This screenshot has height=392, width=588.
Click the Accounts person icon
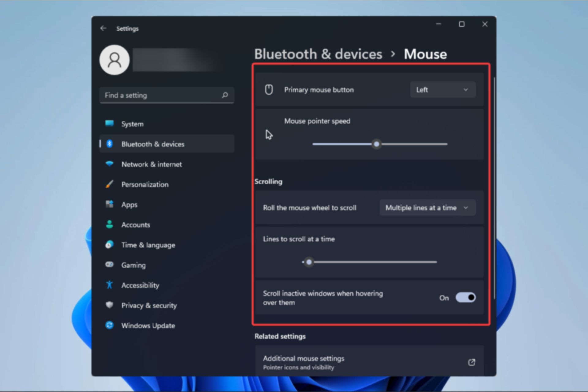pos(109,224)
